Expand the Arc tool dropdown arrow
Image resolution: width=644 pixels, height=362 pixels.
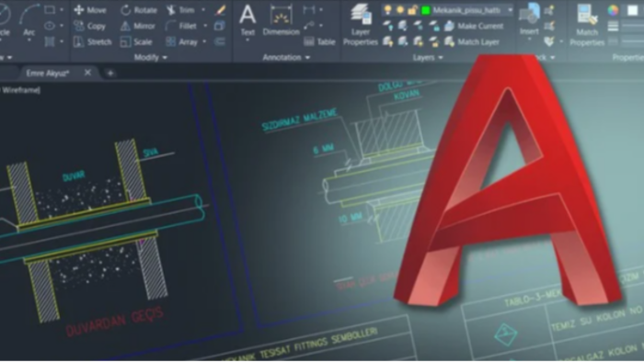point(29,40)
